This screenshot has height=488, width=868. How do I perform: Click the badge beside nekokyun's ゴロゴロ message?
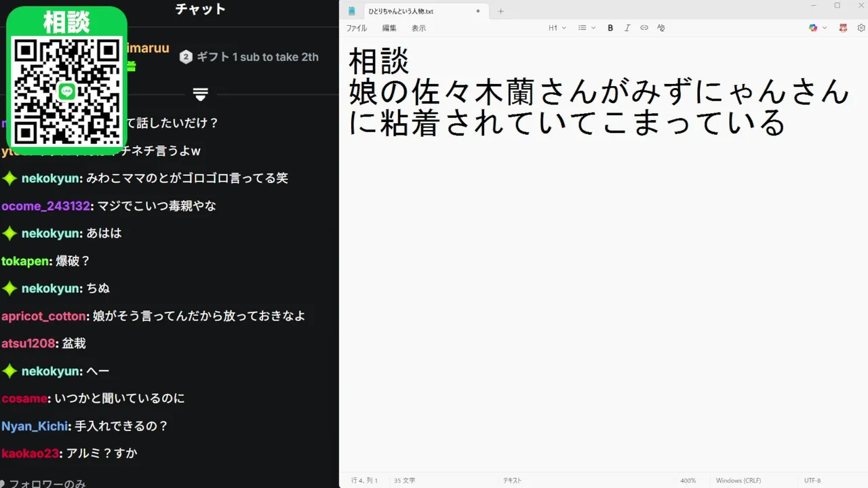[x=9, y=178]
